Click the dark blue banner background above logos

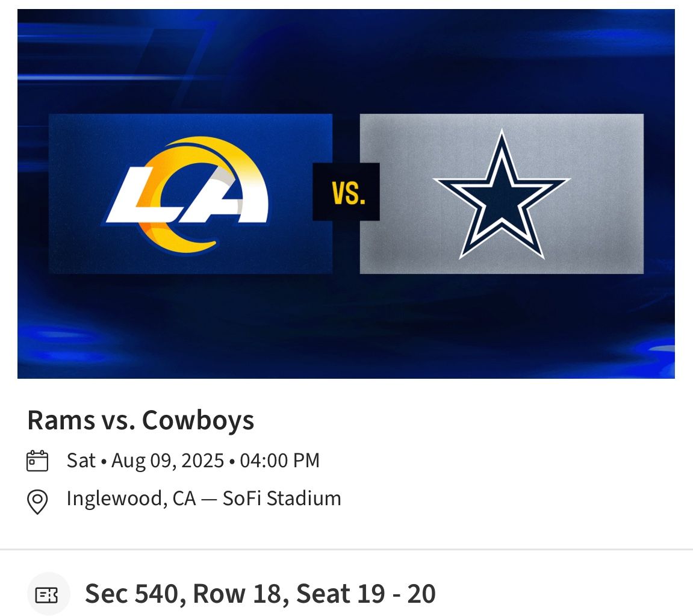[346, 60]
